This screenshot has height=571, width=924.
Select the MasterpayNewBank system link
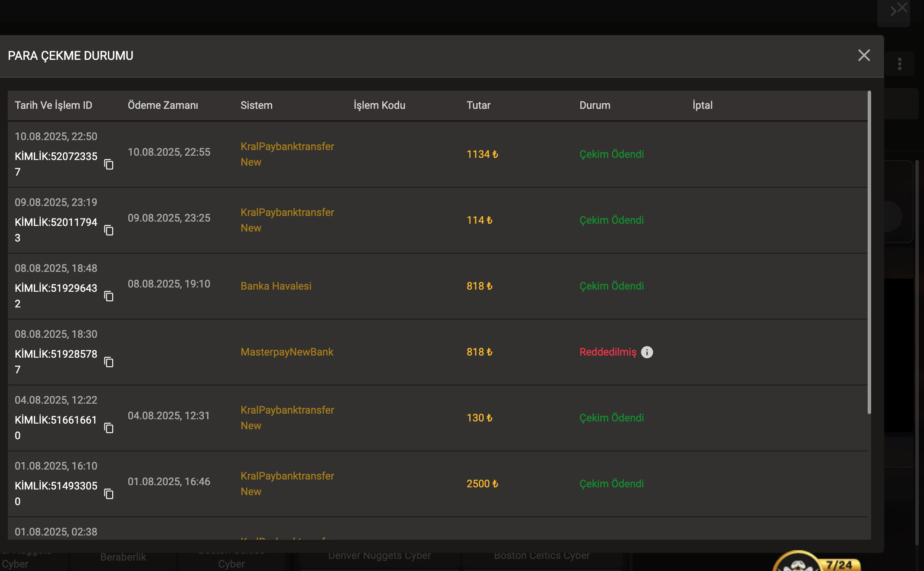coord(286,352)
